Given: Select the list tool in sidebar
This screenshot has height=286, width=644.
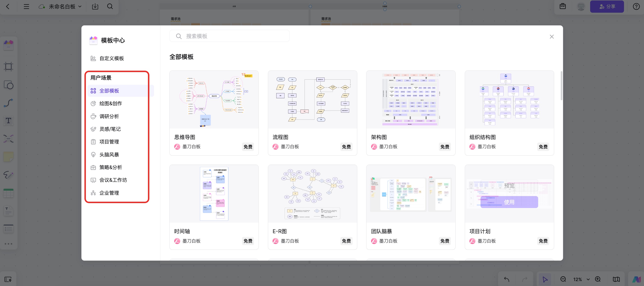Looking at the screenshot, I should tap(8, 229).
